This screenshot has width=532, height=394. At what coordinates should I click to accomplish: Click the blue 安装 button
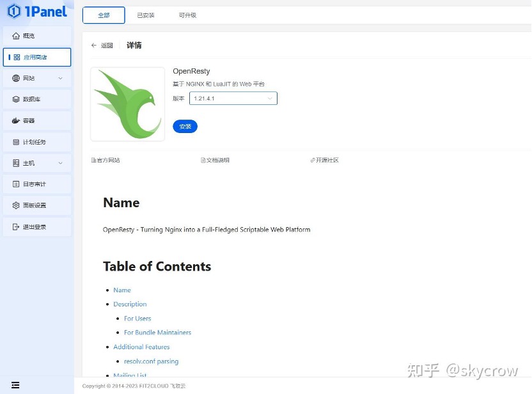point(185,126)
